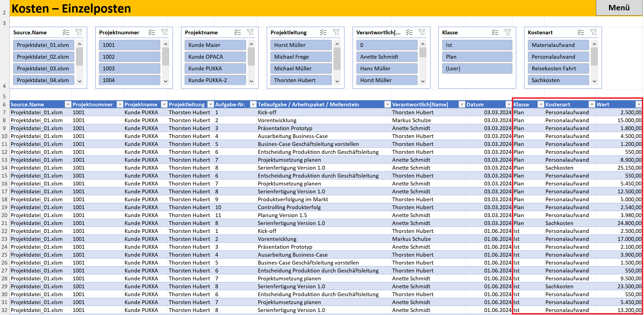Toggle multi-select in Klasse slicer

coord(495,32)
